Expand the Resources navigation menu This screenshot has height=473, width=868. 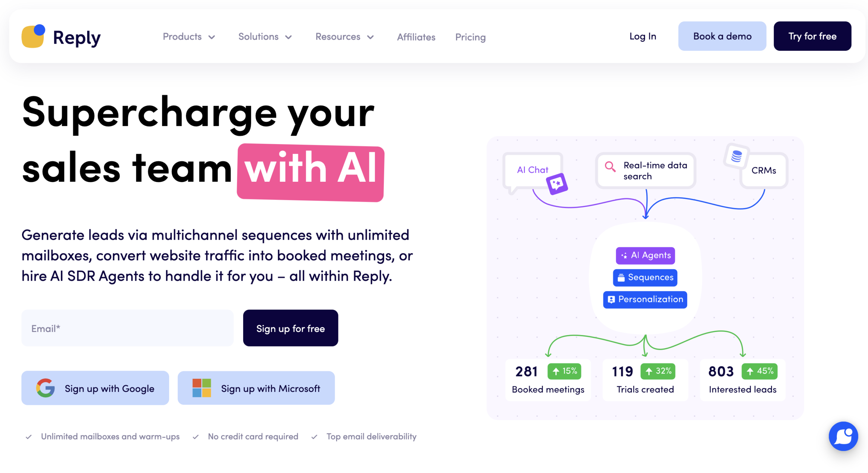pos(344,37)
